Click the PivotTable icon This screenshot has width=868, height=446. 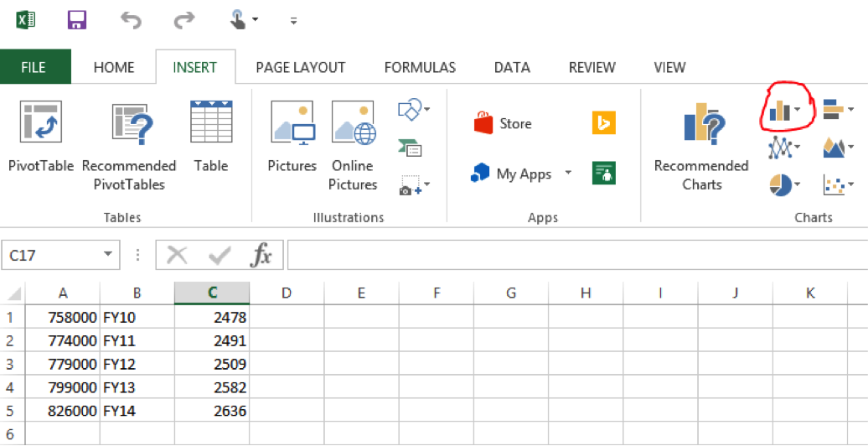40,122
